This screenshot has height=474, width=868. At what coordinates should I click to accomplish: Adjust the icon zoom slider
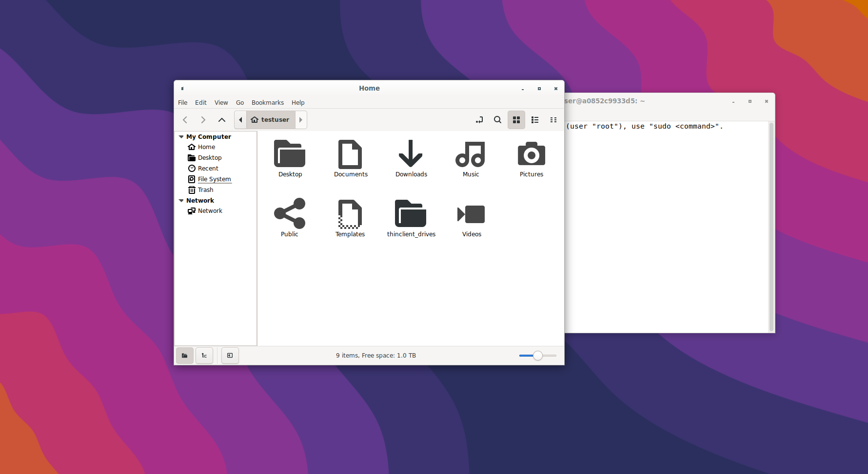pyautogui.click(x=537, y=356)
